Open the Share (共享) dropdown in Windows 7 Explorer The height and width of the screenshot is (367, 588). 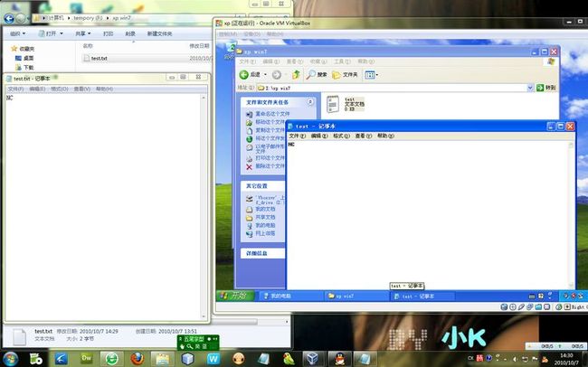point(83,33)
